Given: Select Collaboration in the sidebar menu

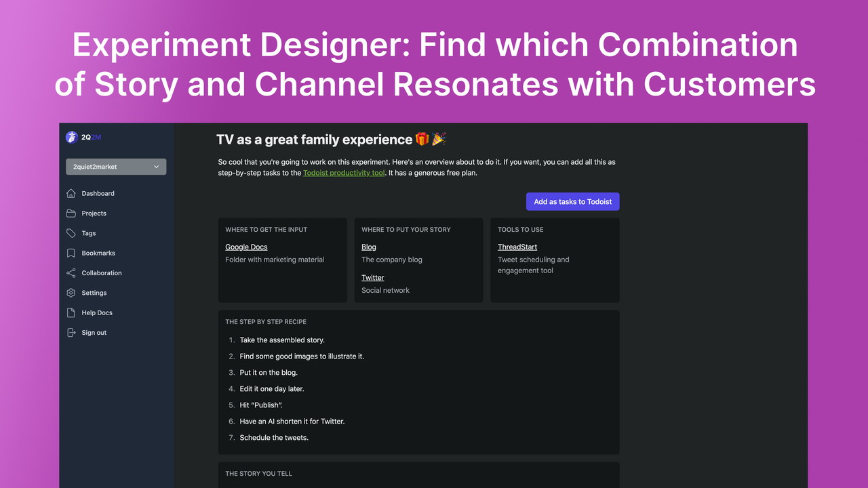Looking at the screenshot, I should point(102,273).
